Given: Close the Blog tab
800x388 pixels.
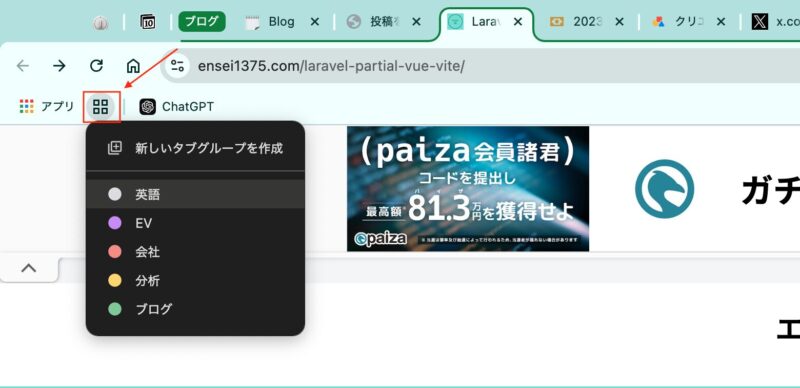Looking at the screenshot, I should click(x=315, y=21).
